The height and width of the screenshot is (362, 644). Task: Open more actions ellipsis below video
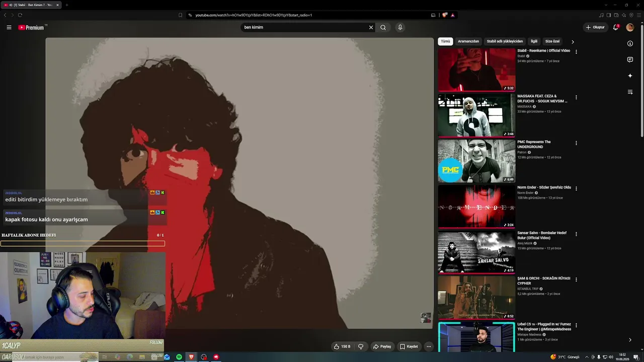coord(429,346)
